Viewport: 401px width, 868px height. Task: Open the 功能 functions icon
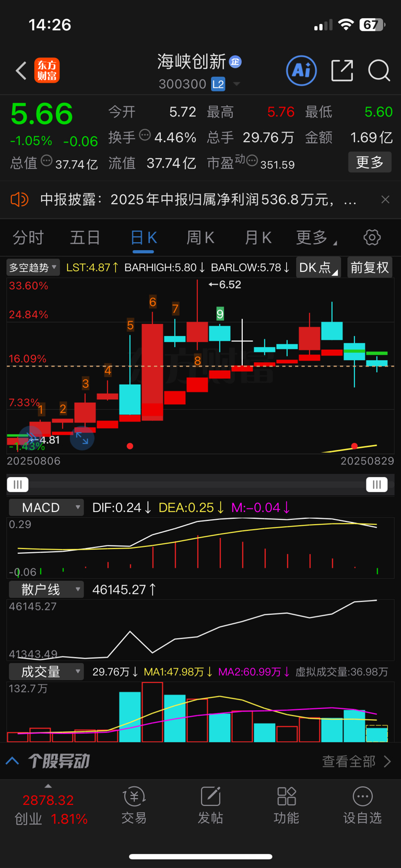tap(286, 805)
